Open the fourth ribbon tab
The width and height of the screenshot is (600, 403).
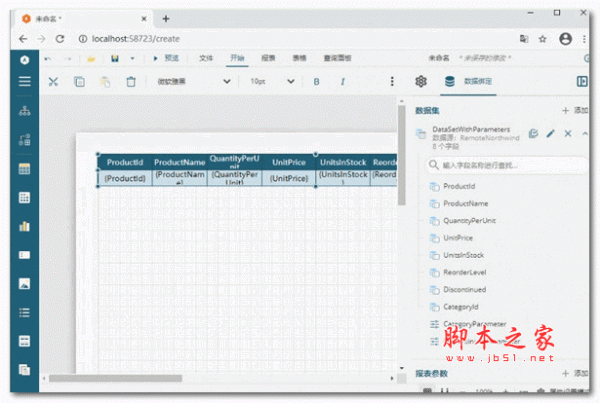[268, 58]
